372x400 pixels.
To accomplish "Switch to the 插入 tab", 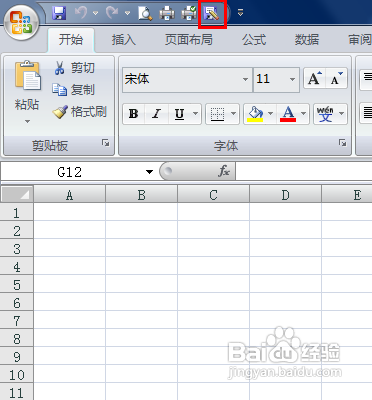I will 123,40.
